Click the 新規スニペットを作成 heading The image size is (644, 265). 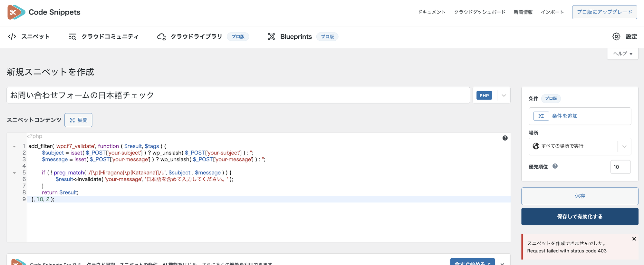pyautogui.click(x=50, y=72)
